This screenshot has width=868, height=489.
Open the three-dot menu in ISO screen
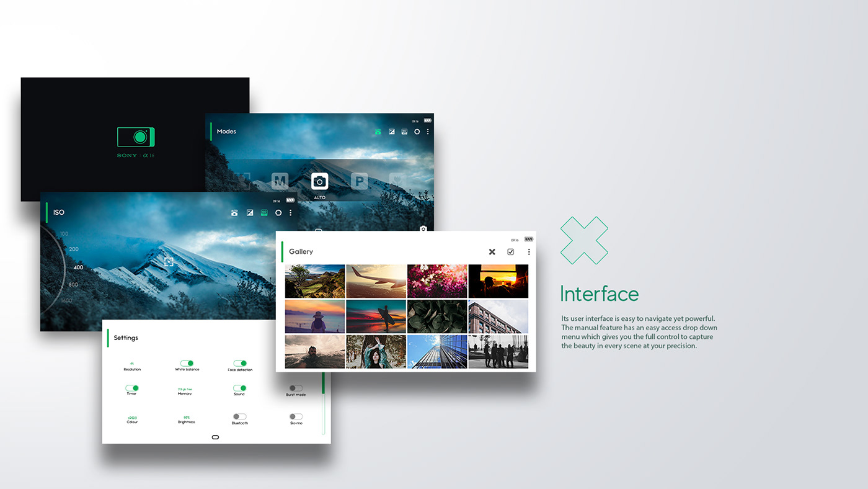[x=290, y=213]
